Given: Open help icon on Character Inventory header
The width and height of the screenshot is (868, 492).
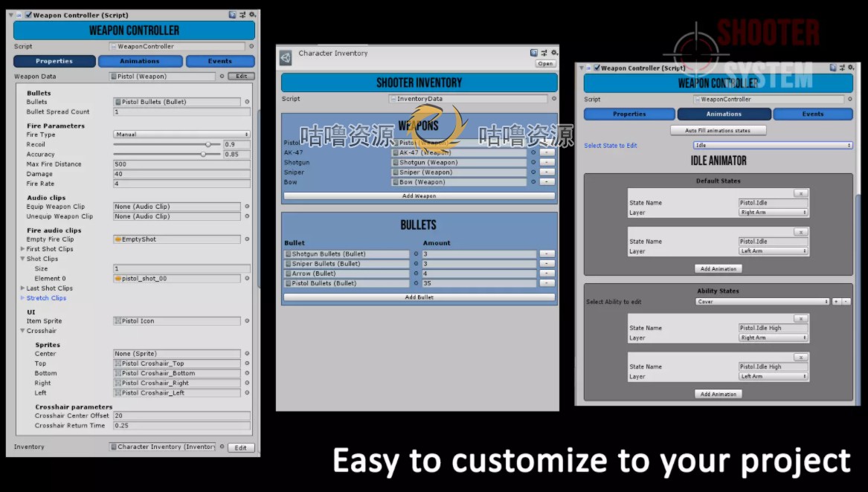Looking at the screenshot, I should coord(533,53).
